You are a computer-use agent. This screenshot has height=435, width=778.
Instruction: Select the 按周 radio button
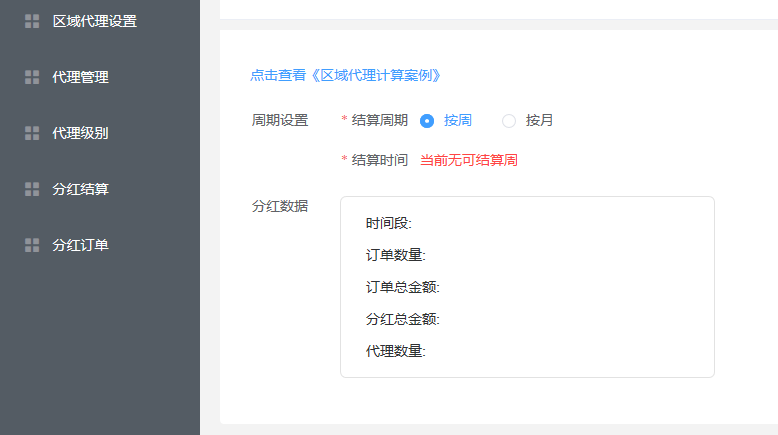point(427,121)
